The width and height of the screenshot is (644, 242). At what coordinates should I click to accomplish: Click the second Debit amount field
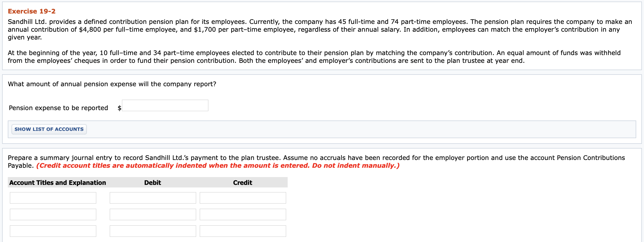(153, 214)
